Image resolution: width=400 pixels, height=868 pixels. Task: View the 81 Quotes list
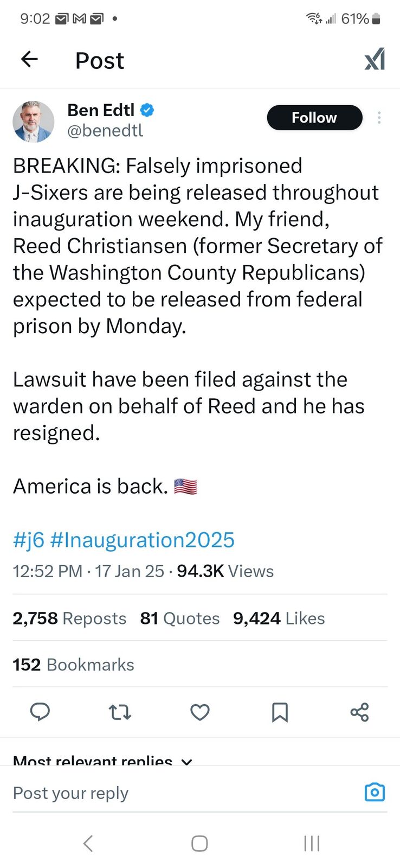point(180,618)
